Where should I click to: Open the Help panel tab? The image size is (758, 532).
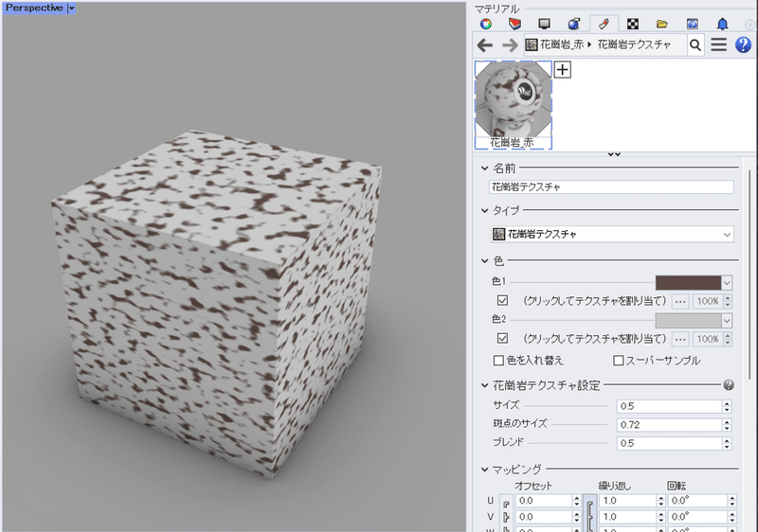click(x=693, y=24)
